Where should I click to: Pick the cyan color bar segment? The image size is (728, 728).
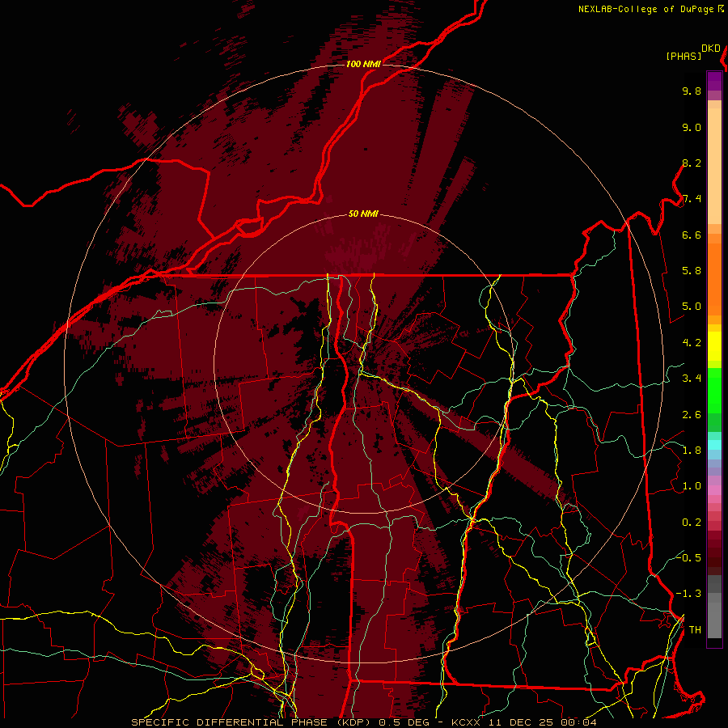point(714,445)
